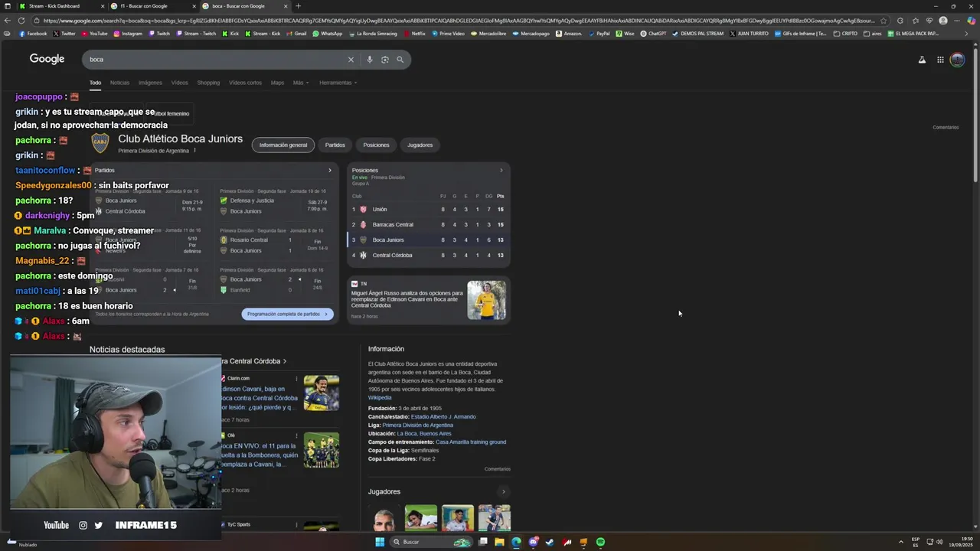This screenshot has width=980, height=551.
Task: Clear the Google search box
Action: [351, 60]
